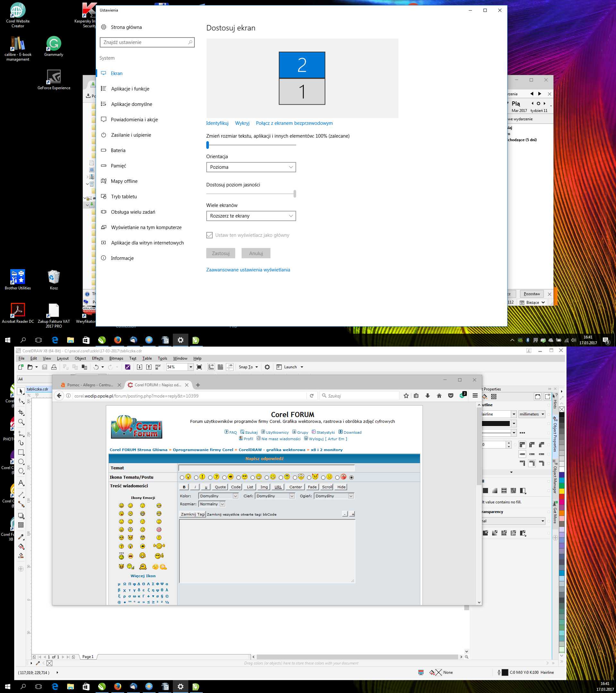616x693 pixels.
Task: Open CorelDRAW Options gear icon
Action: pos(267,367)
